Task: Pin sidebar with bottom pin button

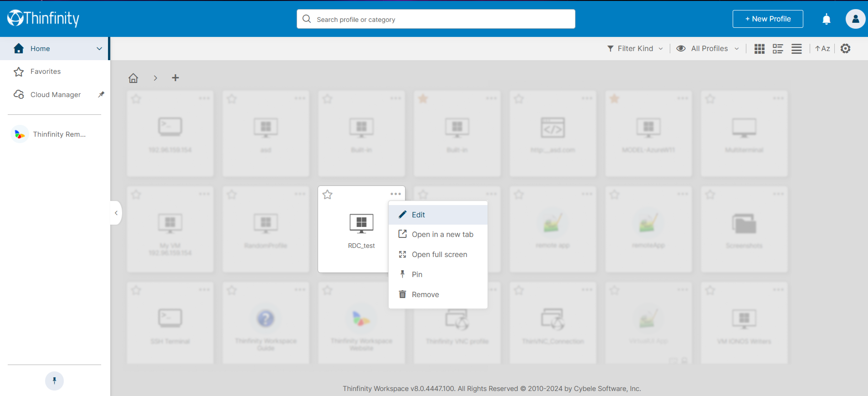Action: click(x=54, y=381)
